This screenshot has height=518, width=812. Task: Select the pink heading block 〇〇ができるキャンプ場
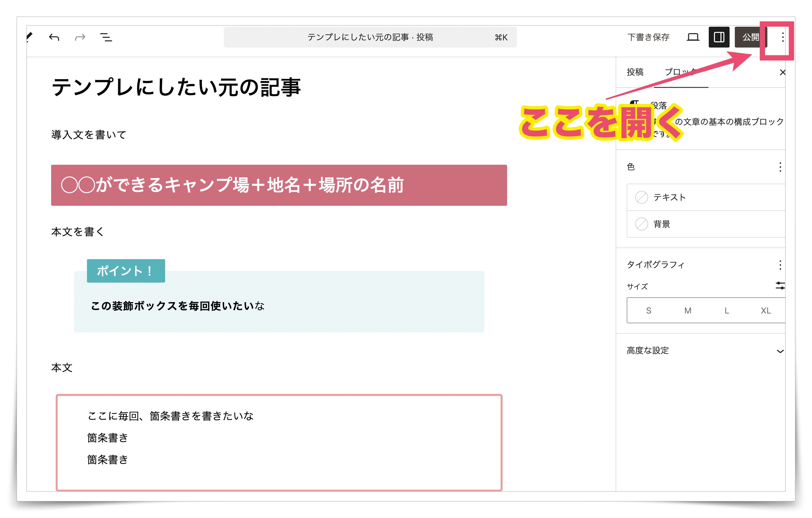(279, 185)
